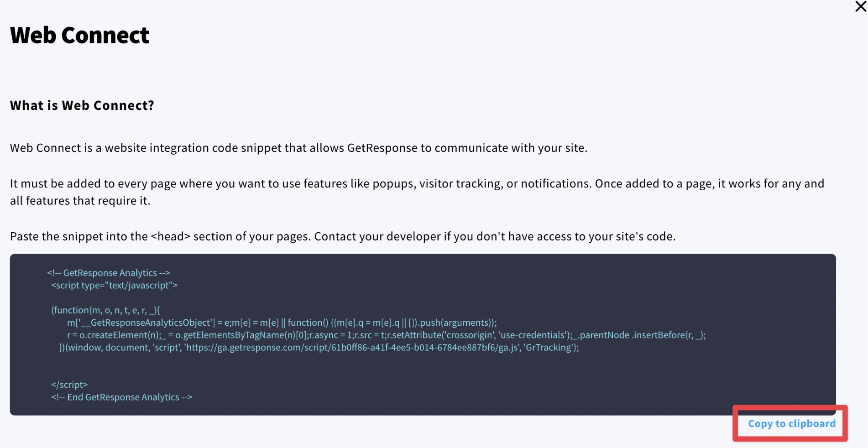Close the Web Connect dialog with X
Viewport: 868px width, 448px height.
pos(860,7)
